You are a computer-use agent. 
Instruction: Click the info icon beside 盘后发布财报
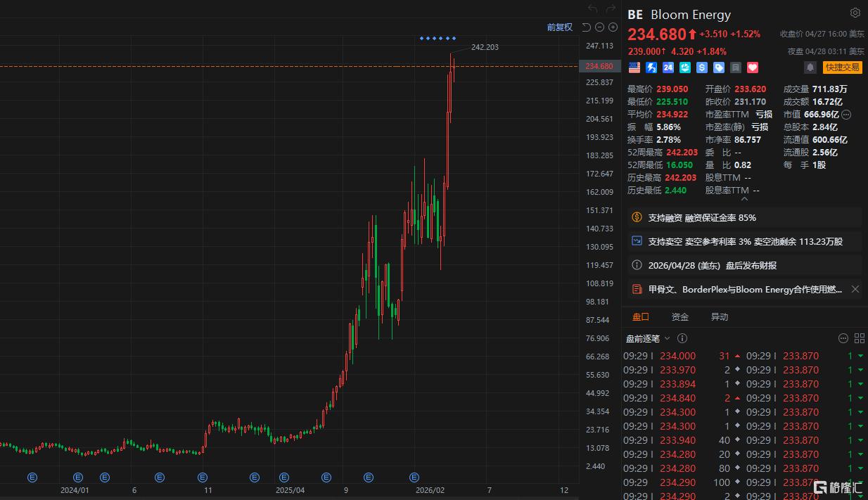637,265
